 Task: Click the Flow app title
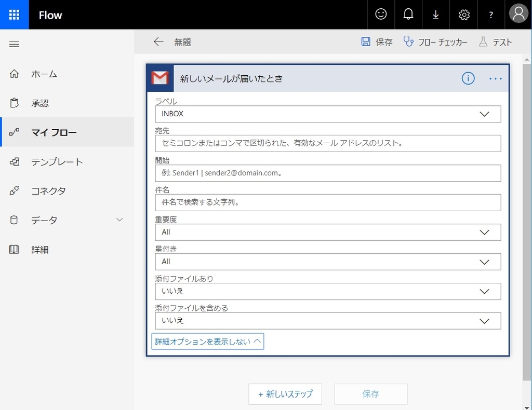(x=50, y=15)
